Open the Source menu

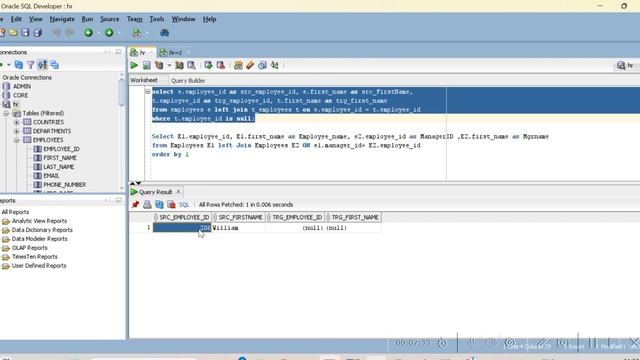coord(109,19)
